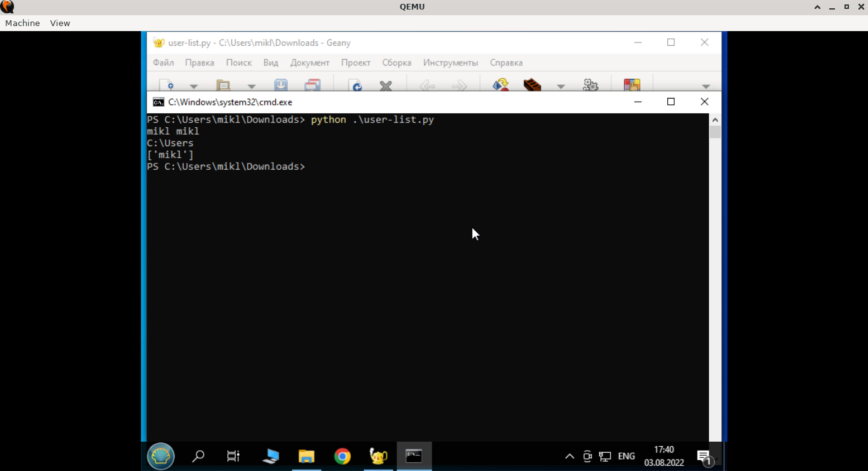The image size is (868, 471).
Task: Click the 'C:\Users' output line
Action: [x=170, y=143]
